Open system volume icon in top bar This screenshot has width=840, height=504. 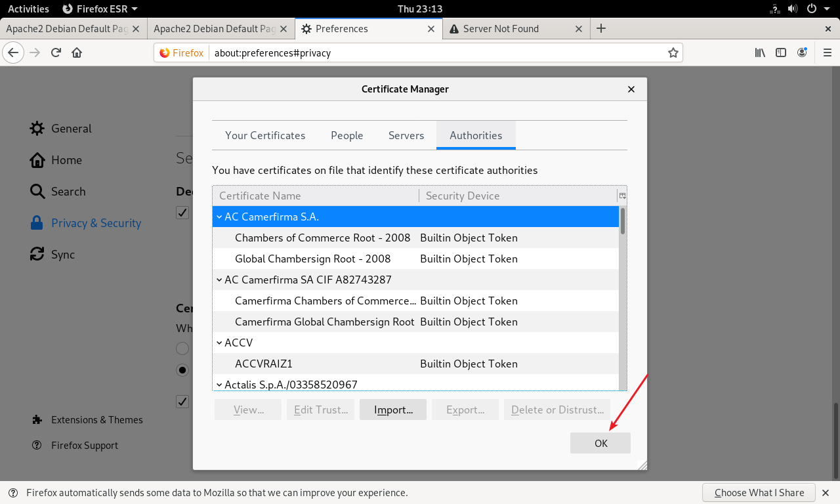(x=793, y=9)
